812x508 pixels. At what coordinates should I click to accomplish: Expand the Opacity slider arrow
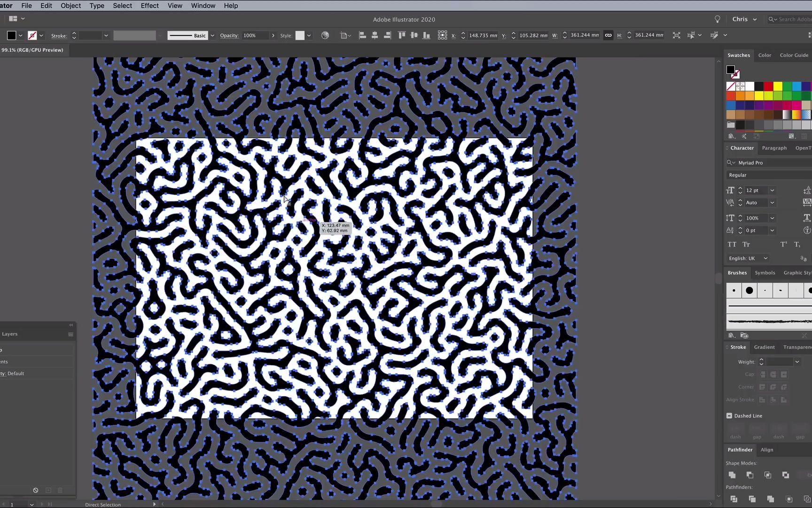[x=273, y=36]
